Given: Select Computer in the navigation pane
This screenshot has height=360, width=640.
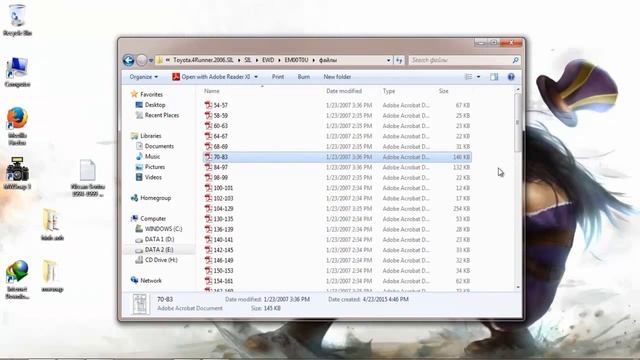Looking at the screenshot, I should tap(149, 218).
